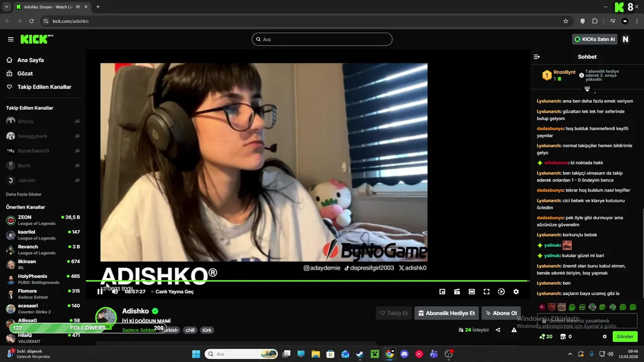Expand the gift leaderboard chevron

(x=587, y=89)
